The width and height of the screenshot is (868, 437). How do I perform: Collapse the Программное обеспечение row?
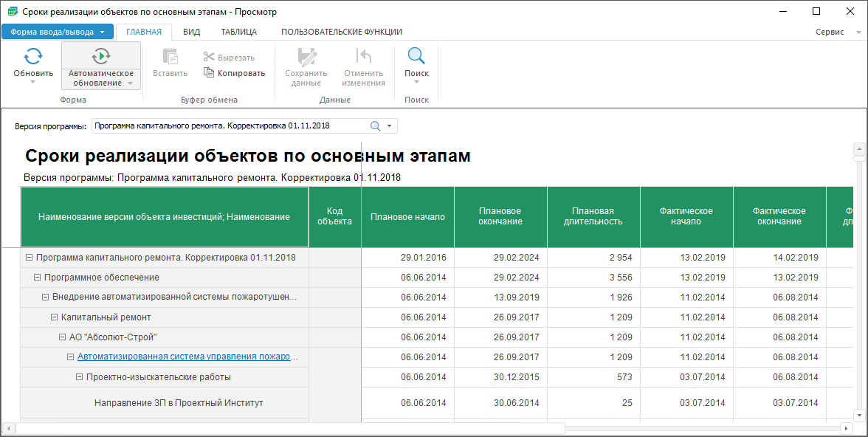pyautogui.click(x=38, y=278)
